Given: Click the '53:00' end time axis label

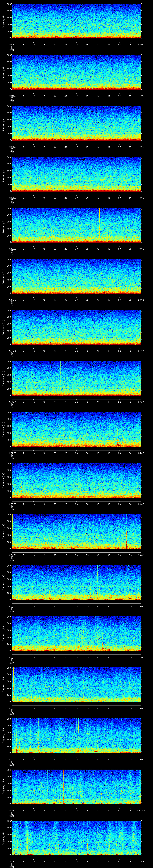Looking at the screenshot, I should (141, 453).
